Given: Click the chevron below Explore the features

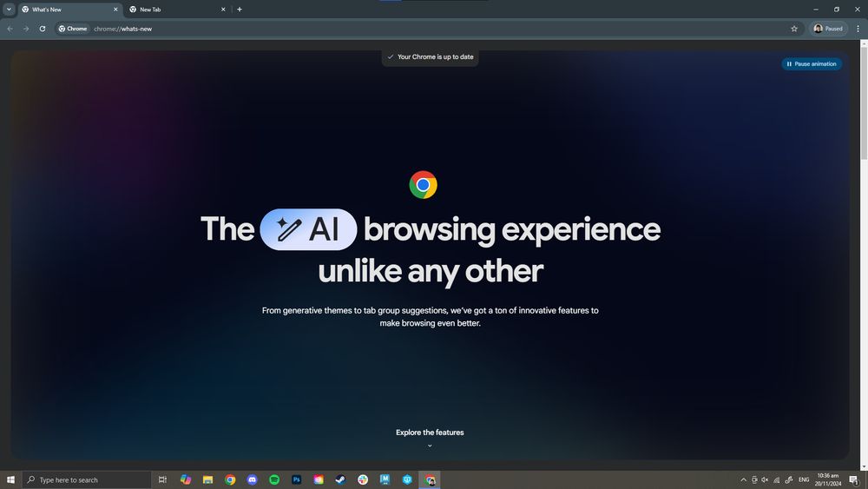Looking at the screenshot, I should tap(430, 446).
